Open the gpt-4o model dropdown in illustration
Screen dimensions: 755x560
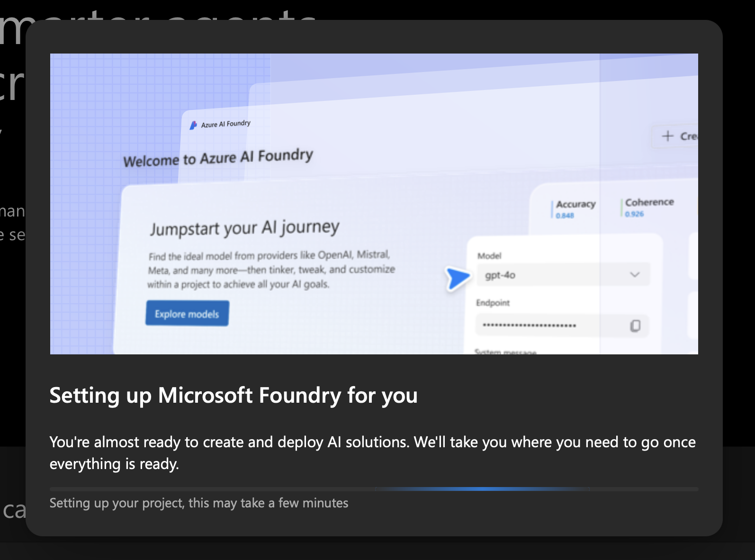563,275
